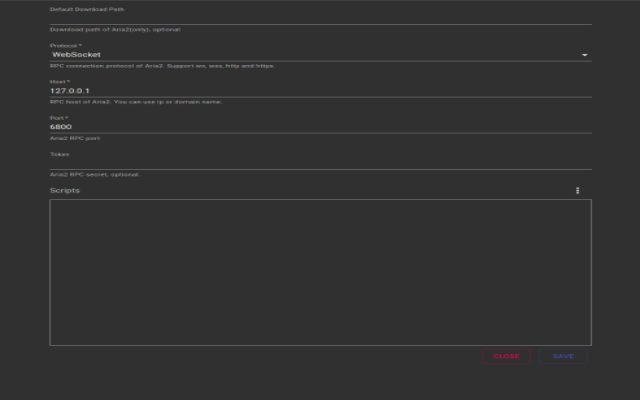The image size is (640, 400).
Task: Click the Scripts section heading
Action: pos(65,191)
